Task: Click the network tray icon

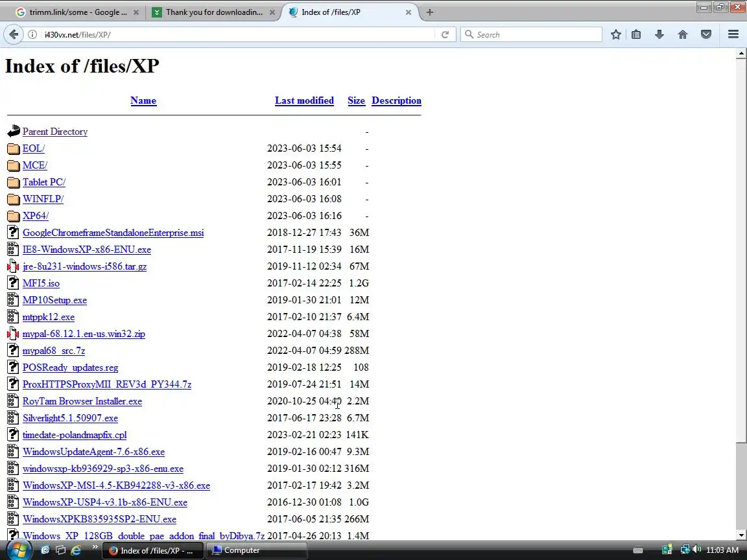Action: point(685,550)
